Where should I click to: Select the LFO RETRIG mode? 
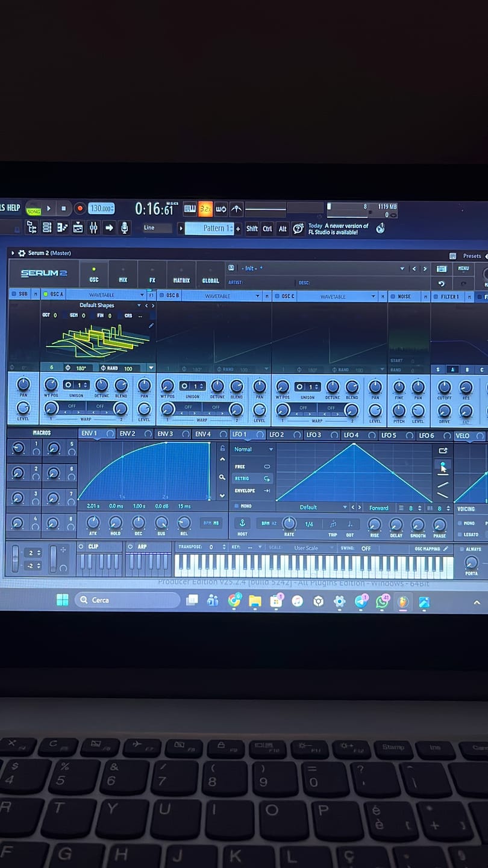pyautogui.click(x=252, y=479)
